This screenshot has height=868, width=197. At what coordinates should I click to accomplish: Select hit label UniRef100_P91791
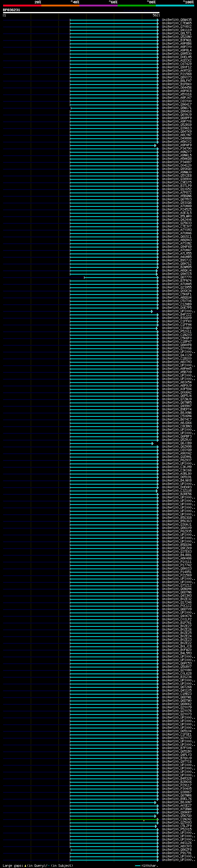[177, 853]
